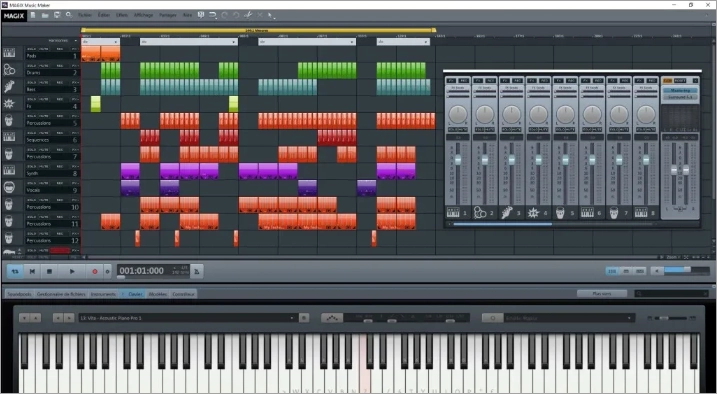Expand the second arranger section marker dropdown

tap(235, 42)
